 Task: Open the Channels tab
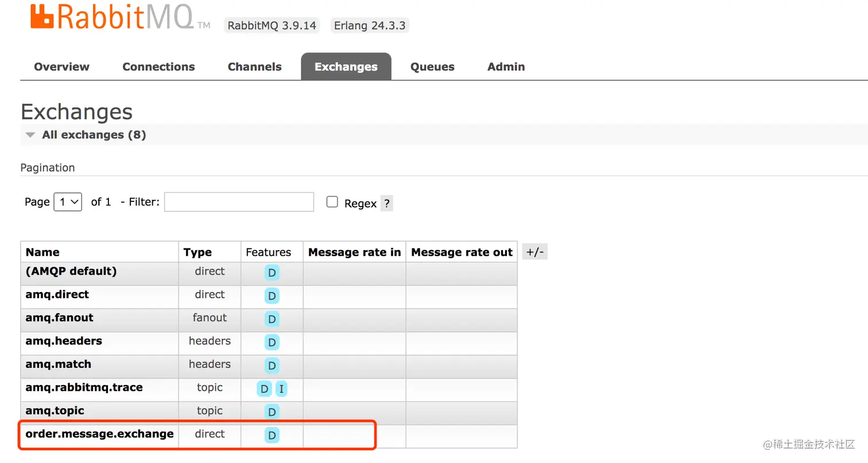(254, 67)
